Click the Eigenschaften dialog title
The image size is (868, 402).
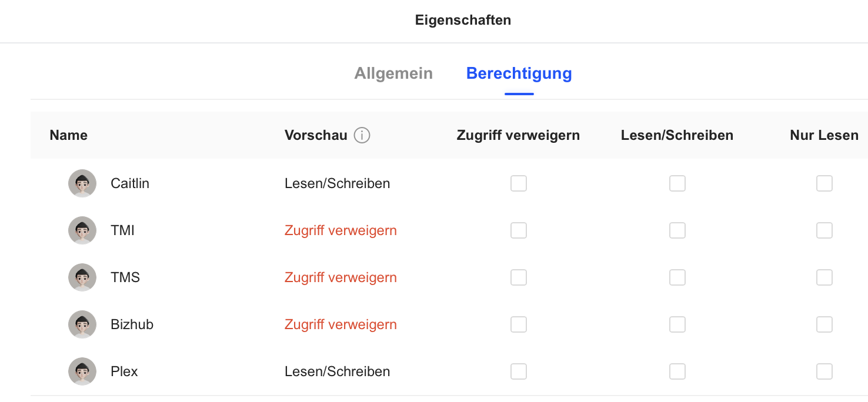coord(463,20)
